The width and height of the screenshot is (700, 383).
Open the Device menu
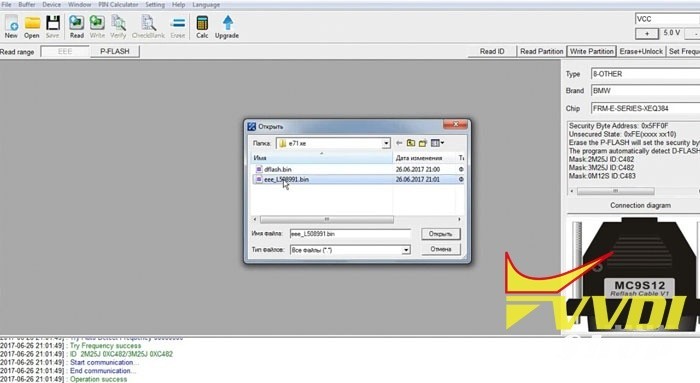(51, 4)
